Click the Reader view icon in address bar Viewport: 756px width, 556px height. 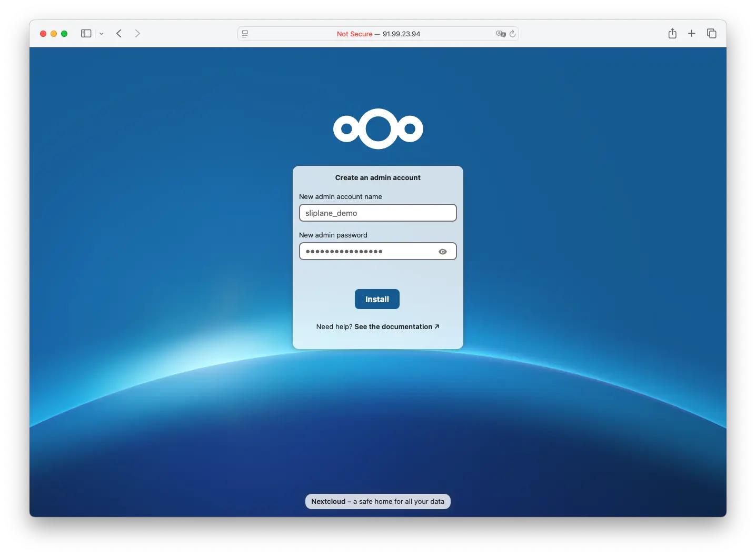pos(245,34)
